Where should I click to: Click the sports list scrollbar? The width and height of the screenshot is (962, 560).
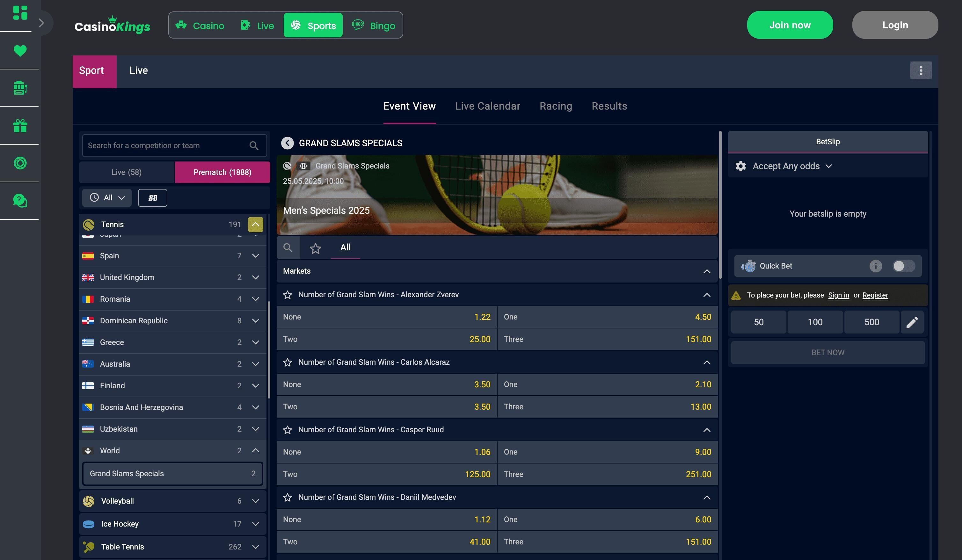coord(269,350)
